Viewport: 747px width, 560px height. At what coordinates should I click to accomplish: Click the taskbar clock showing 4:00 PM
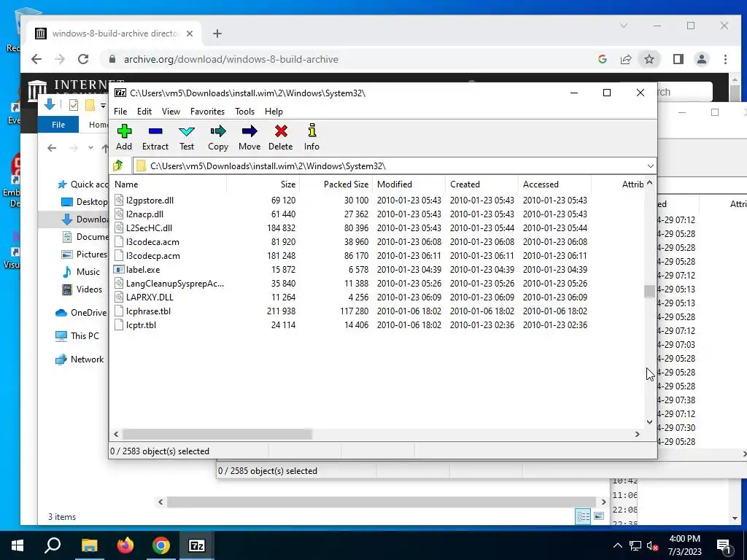click(x=684, y=545)
